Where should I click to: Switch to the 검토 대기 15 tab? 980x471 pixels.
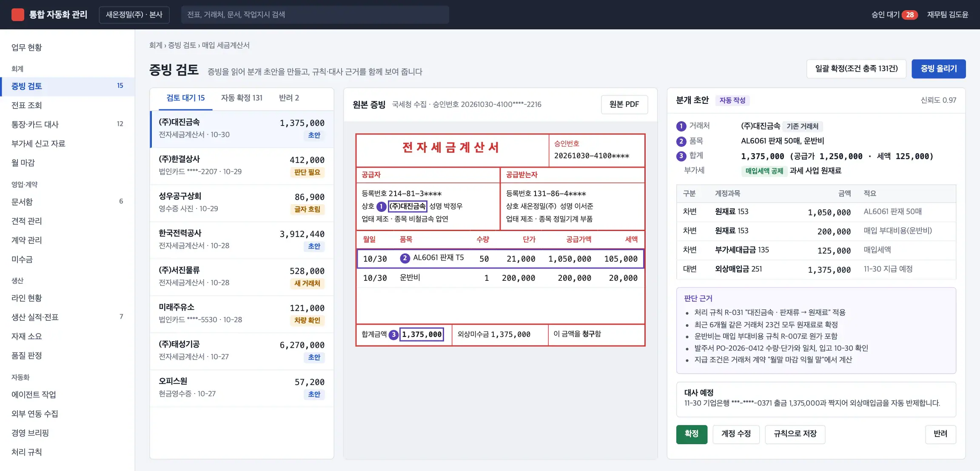185,98
